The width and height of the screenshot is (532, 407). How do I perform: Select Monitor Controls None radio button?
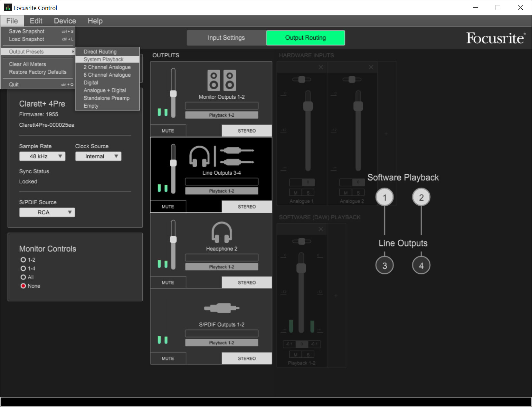click(x=23, y=286)
